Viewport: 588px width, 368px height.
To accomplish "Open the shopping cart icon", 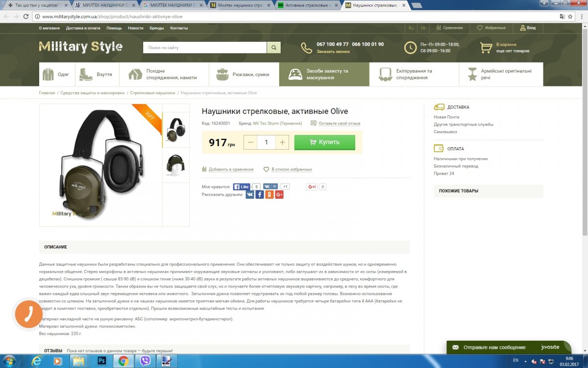I will [486, 48].
